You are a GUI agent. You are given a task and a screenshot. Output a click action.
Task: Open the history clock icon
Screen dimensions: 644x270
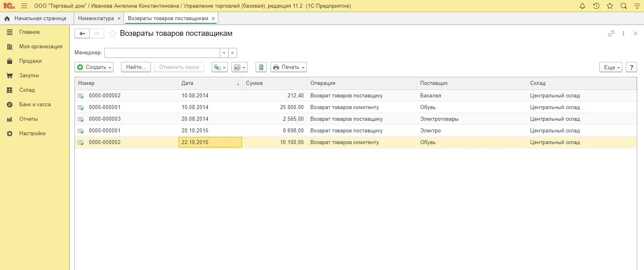point(596,6)
